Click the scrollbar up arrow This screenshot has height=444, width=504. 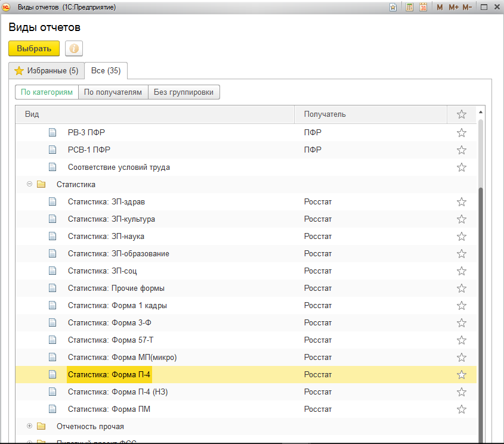click(x=481, y=112)
